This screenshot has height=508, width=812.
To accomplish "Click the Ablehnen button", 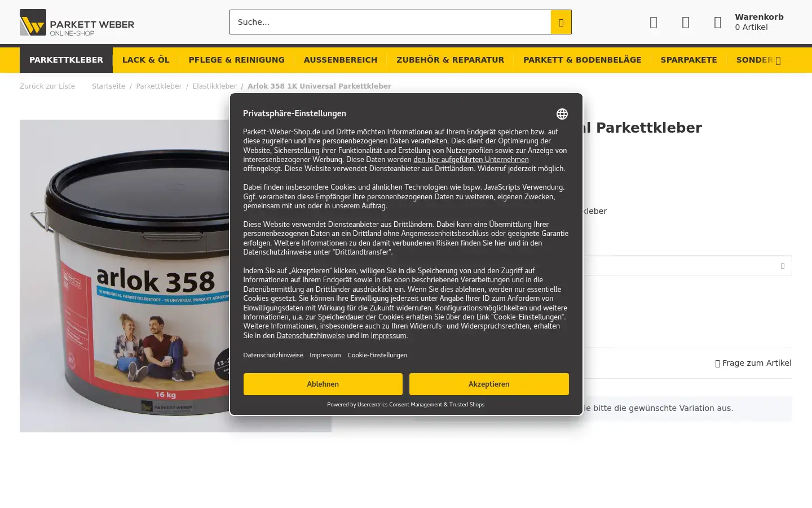I will [323, 384].
